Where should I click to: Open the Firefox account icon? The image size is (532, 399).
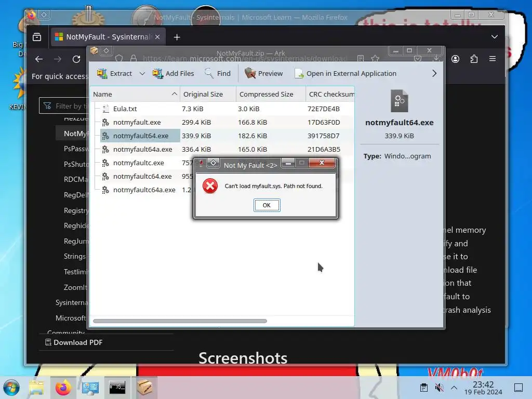(x=455, y=59)
